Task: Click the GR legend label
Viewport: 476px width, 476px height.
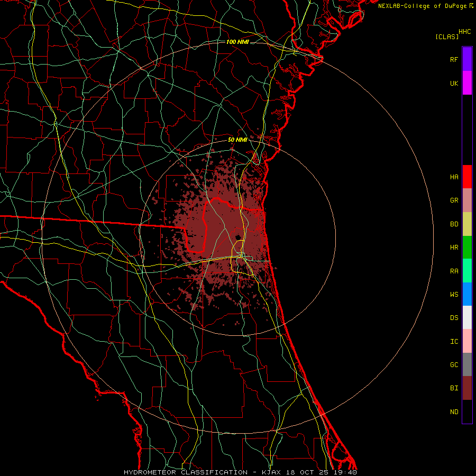Action: (x=454, y=200)
